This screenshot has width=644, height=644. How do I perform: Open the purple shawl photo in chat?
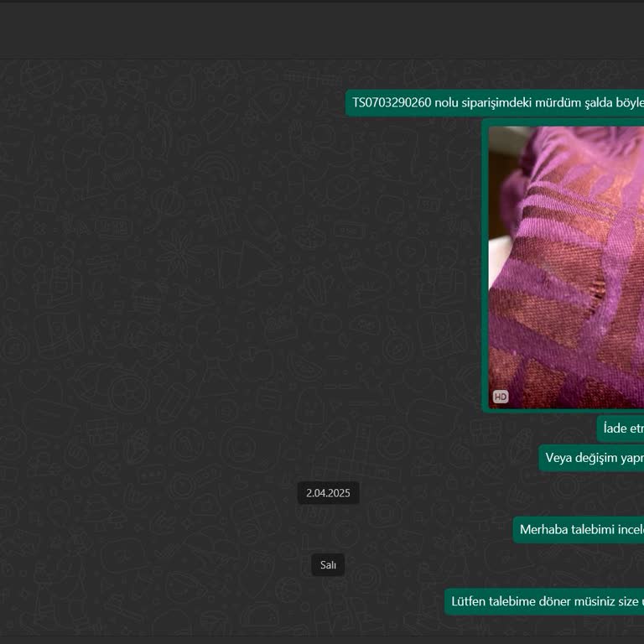(566, 267)
